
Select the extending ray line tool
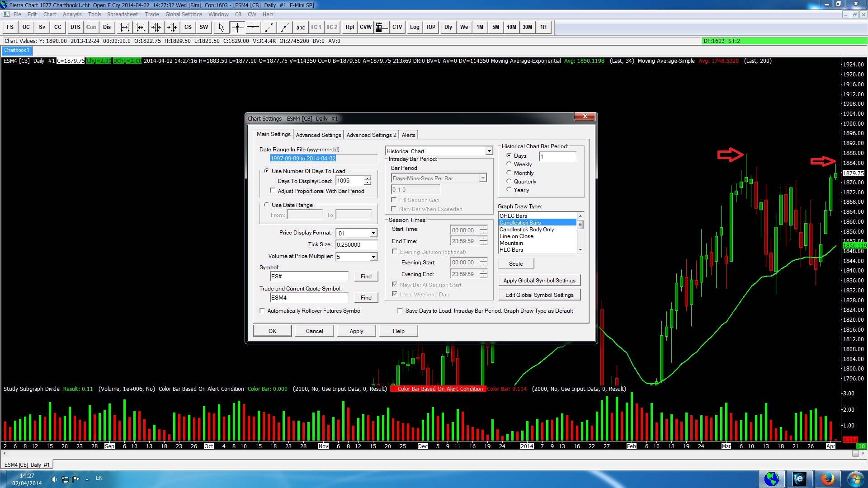(x=284, y=27)
